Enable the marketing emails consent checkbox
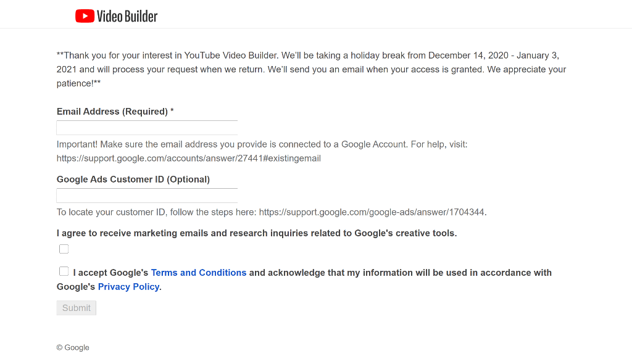The image size is (632, 364). pyautogui.click(x=64, y=249)
